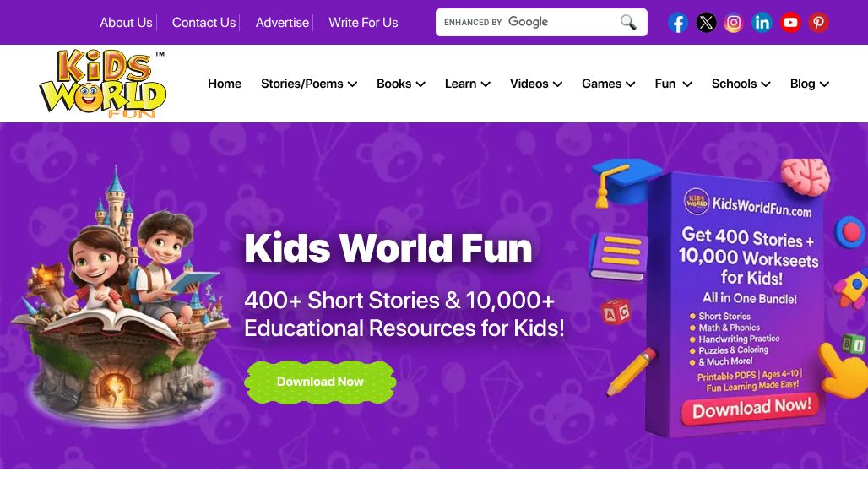Expand the Learn dropdown menu

467,84
